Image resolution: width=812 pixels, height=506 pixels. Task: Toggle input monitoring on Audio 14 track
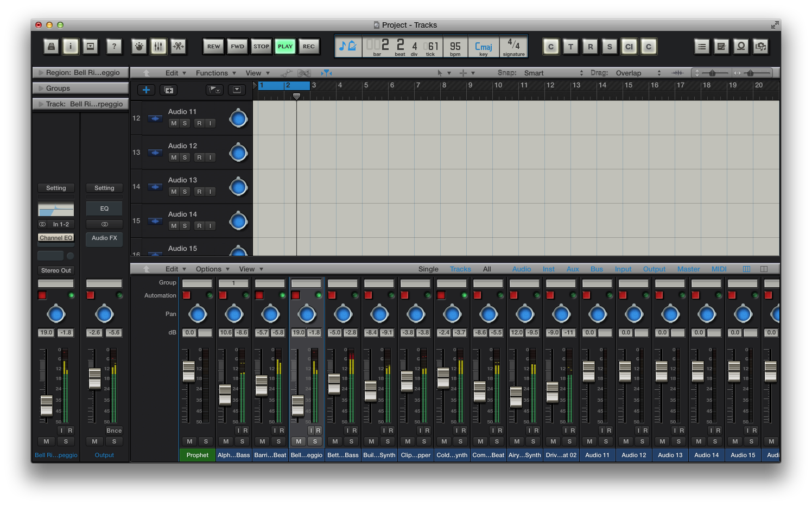click(210, 226)
